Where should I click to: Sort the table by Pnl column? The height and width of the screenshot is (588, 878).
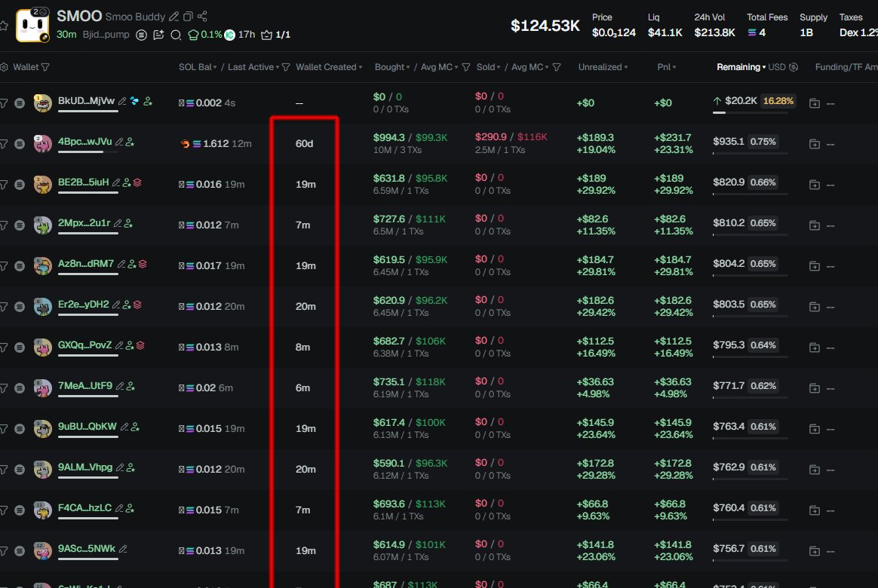coord(665,67)
